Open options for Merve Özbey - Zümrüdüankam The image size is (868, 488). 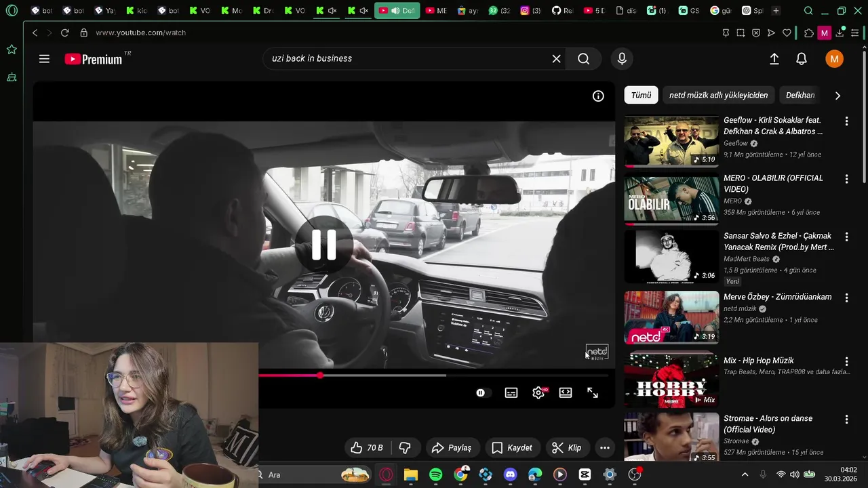point(846,298)
